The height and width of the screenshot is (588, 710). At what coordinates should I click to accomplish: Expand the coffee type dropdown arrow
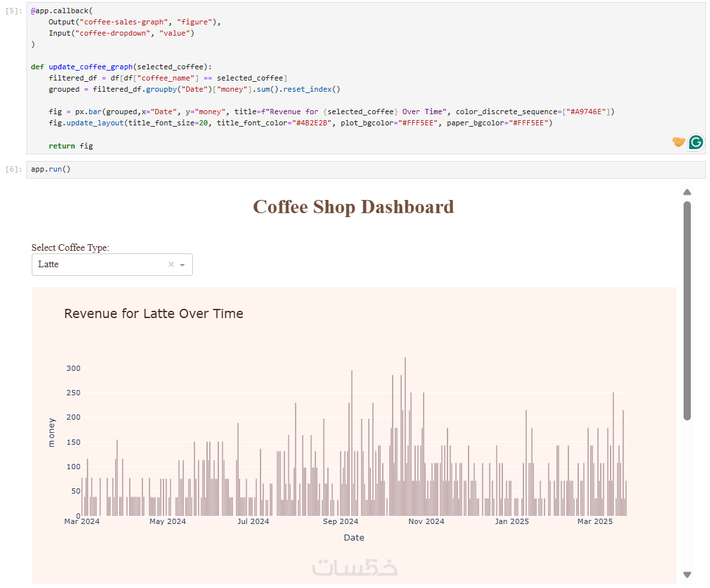click(x=182, y=265)
